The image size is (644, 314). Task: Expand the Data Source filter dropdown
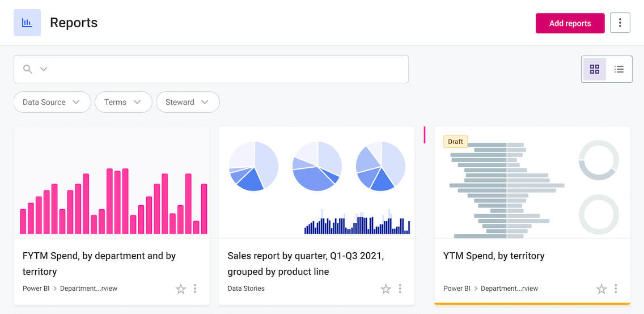click(52, 102)
